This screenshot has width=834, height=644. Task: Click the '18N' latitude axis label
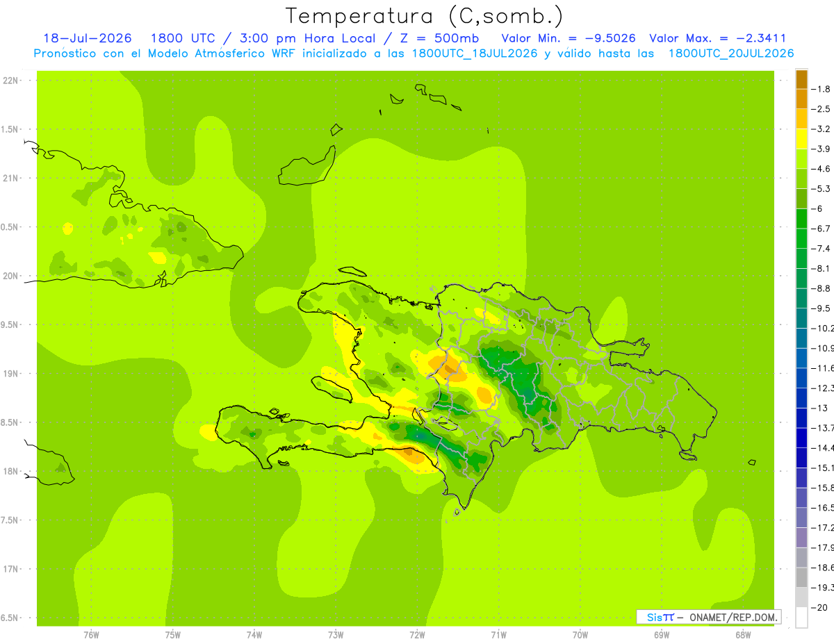[x=10, y=471]
